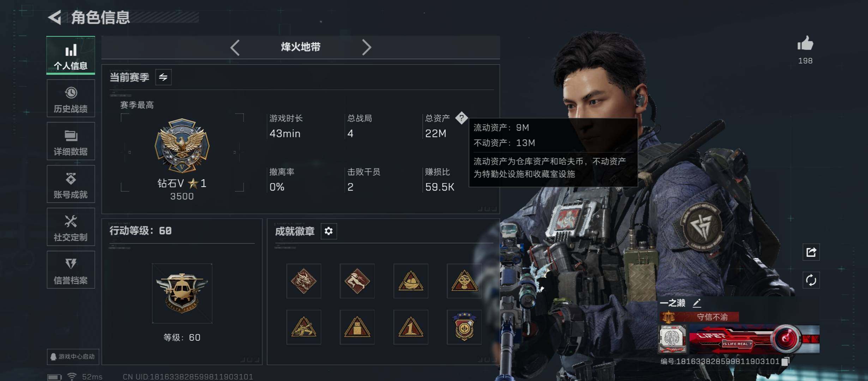The image size is (868, 381).
Task: Switch to next mode with right chevron
Action: (366, 47)
